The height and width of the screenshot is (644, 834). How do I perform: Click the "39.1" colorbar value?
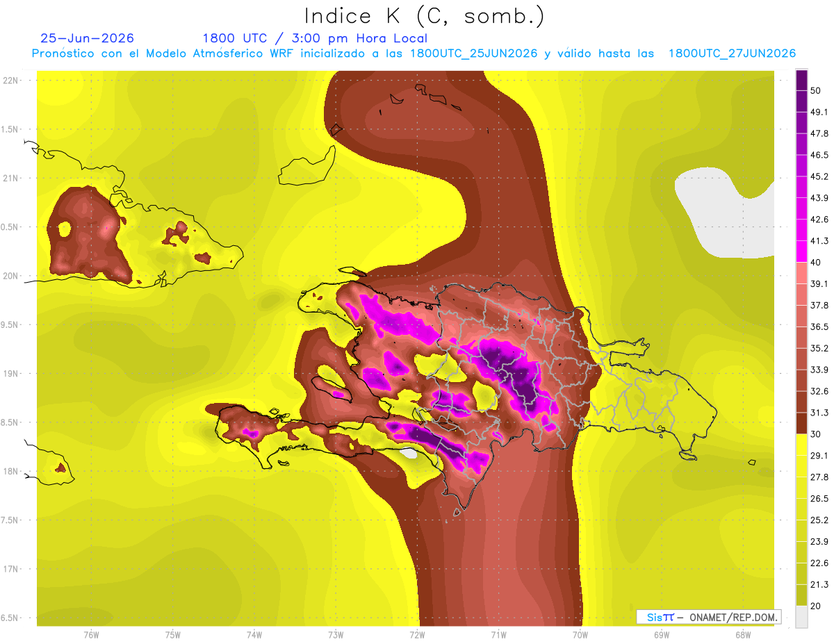point(819,283)
